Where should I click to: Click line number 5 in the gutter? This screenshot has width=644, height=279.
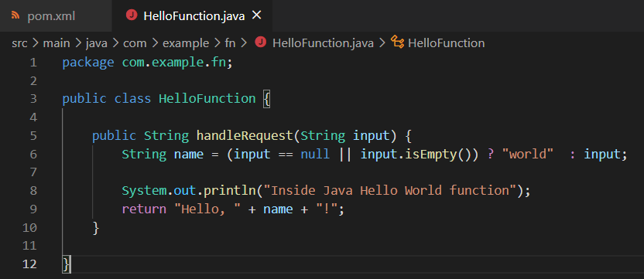pyautogui.click(x=33, y=136)
